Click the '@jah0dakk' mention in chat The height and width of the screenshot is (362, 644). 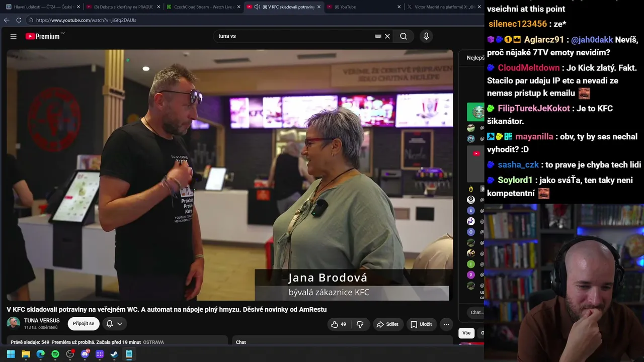(592, 40)
